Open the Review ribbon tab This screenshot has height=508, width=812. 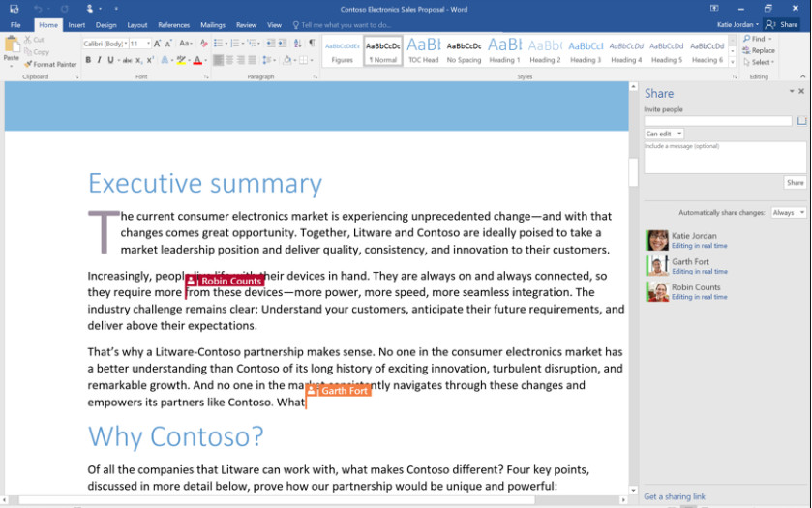246,25
